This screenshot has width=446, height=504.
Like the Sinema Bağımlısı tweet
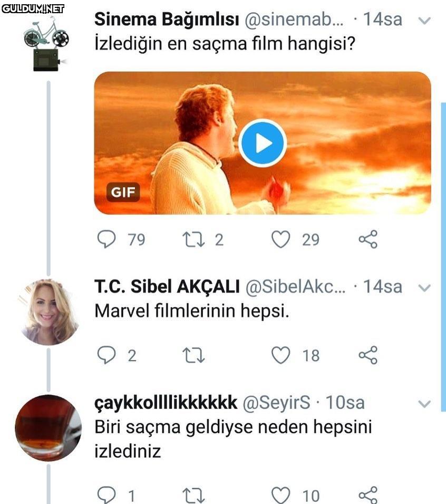(280, 240)
